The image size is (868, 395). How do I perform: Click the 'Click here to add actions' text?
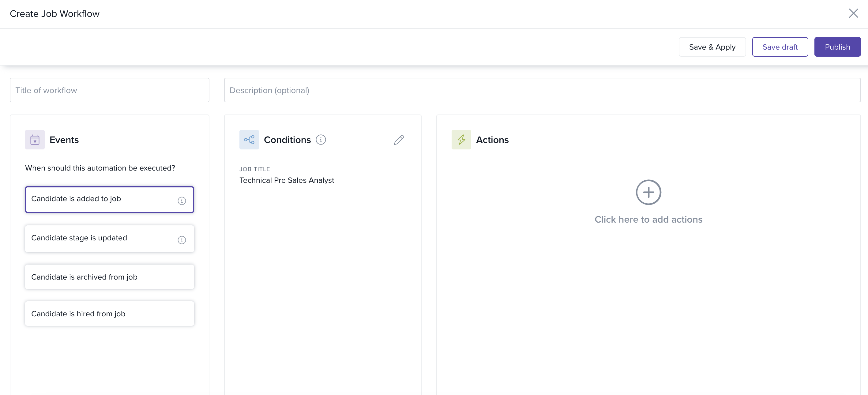pos(648,220)
